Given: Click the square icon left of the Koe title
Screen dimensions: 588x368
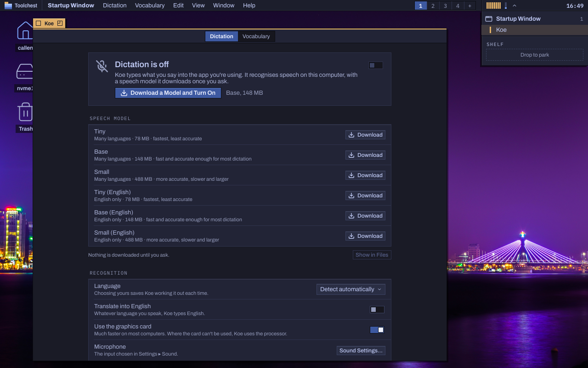Looking at the screenshot, I should (x=39, y=23).
